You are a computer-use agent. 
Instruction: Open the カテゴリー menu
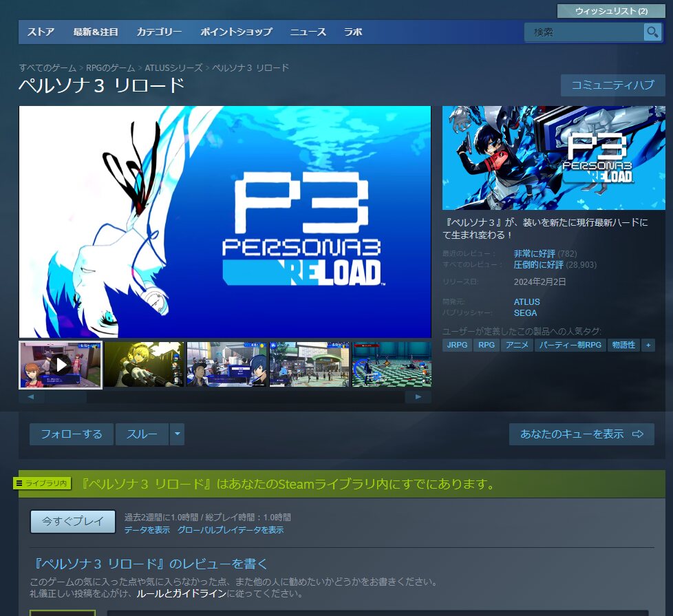coord(159,32)
